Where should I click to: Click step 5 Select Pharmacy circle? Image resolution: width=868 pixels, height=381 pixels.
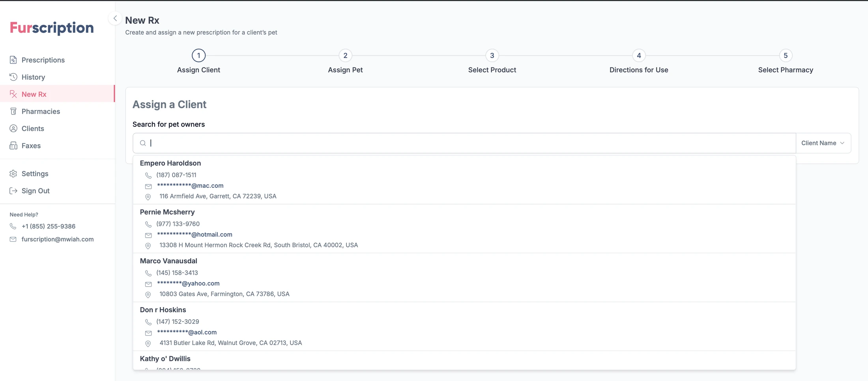point(786,55)
